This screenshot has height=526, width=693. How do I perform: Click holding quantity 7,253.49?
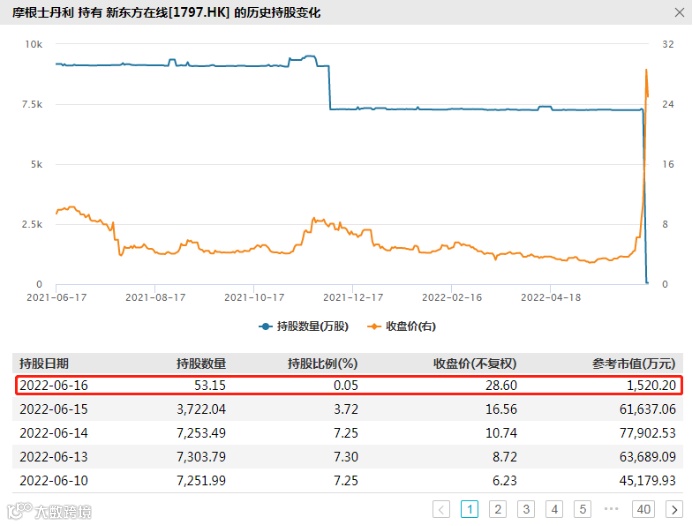tap(201, 433)
